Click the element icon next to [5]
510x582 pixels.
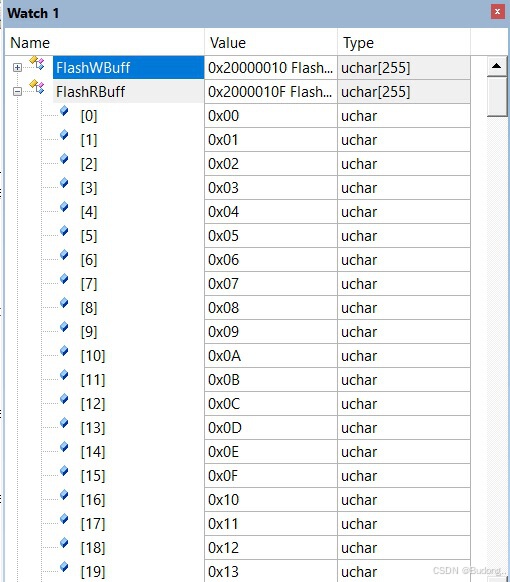coord(64,231)
